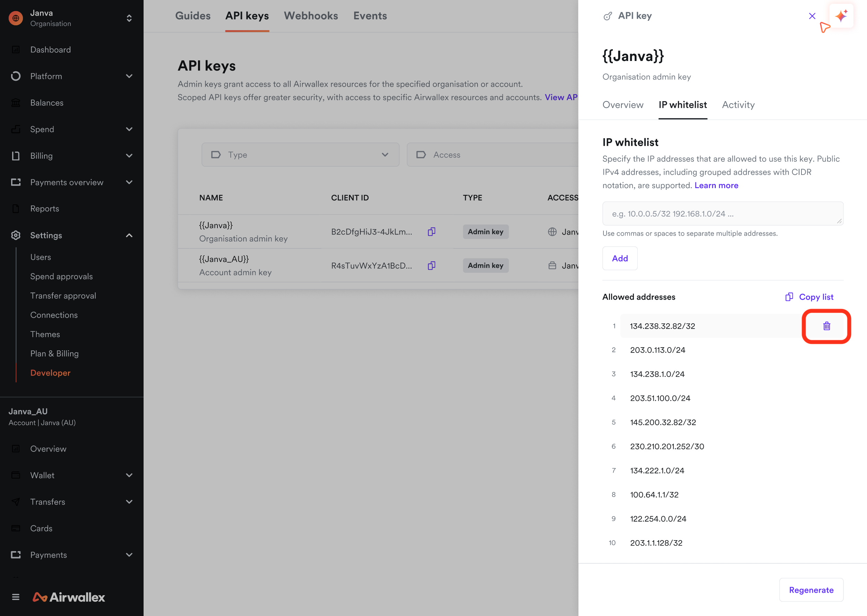Image resolution: width=867 pixels, height=616 pixels.
Task: Open the Webhooks tab
Action: pyautogui.click(x=310, y=16)
